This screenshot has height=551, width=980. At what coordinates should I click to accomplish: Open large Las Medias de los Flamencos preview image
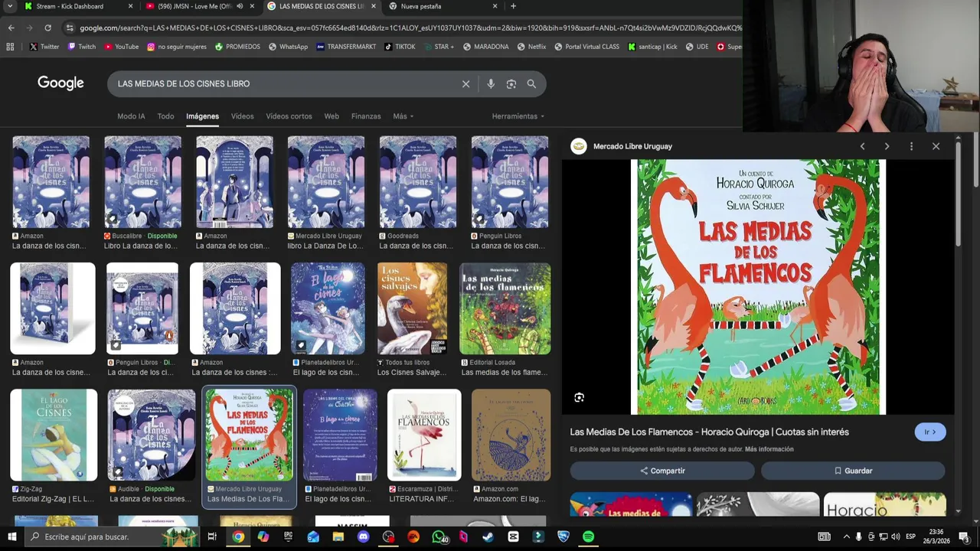[758, 287]
